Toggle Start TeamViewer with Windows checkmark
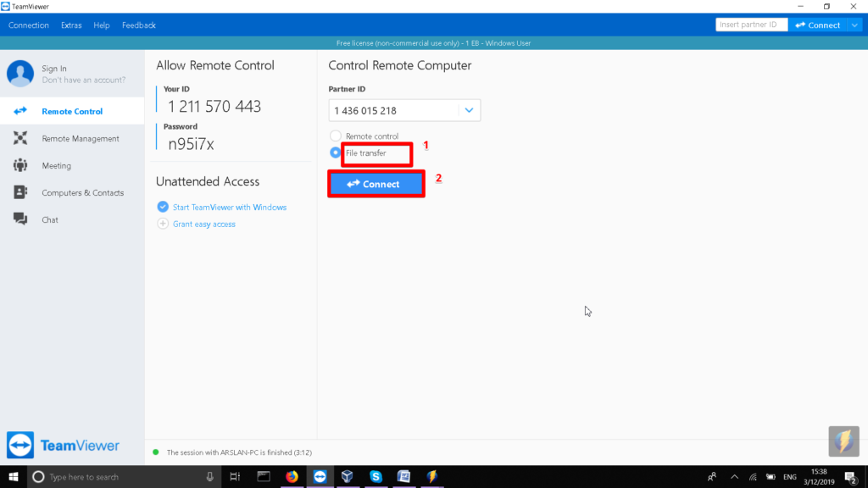The height and width of the screenshot is (488, 868). 163,207
